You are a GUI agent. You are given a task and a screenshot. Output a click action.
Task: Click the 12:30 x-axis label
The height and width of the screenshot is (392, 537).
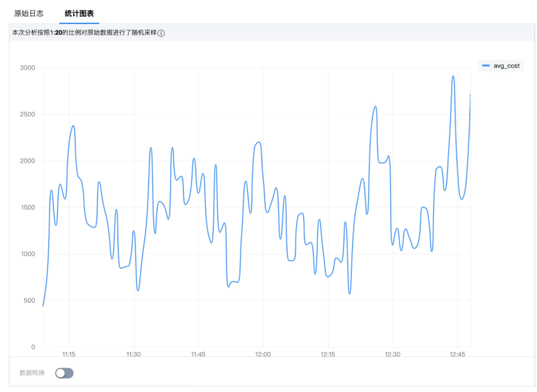[x=392, y=354]
